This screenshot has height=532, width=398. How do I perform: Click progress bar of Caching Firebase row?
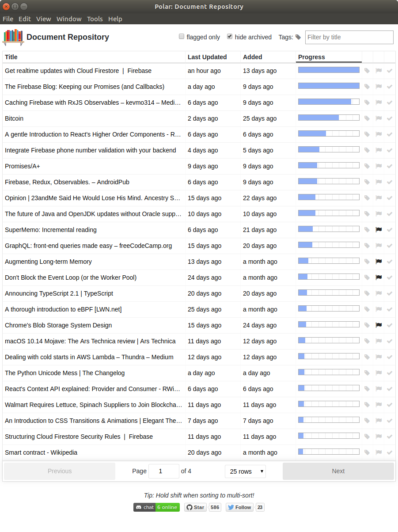[329, 102]
